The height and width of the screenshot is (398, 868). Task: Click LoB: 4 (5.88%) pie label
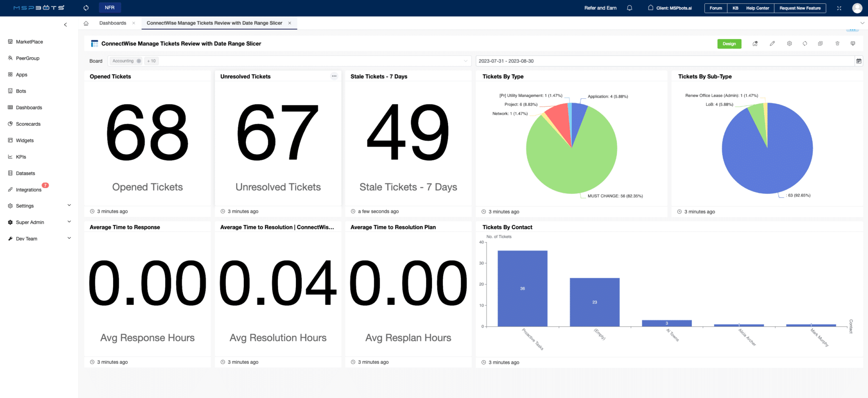tap(719, 105)
